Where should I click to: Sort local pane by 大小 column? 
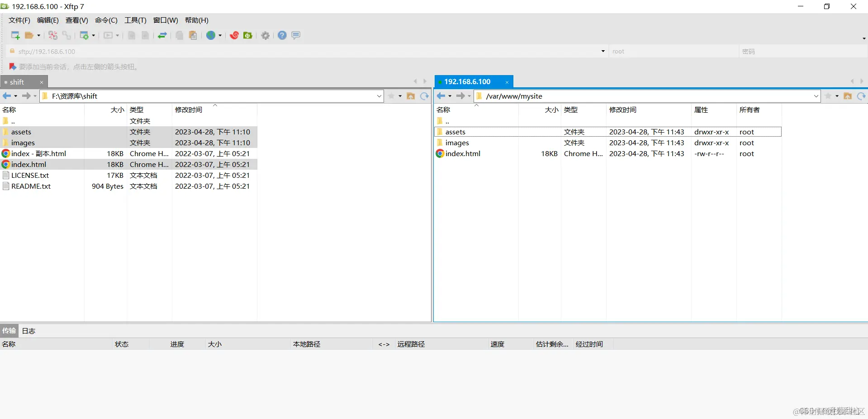point(105,110)
